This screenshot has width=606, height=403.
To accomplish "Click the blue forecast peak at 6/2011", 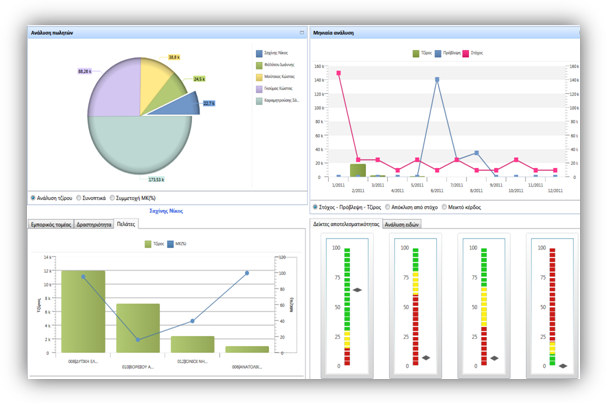I will pyautogui.click(x=437, y=80).
